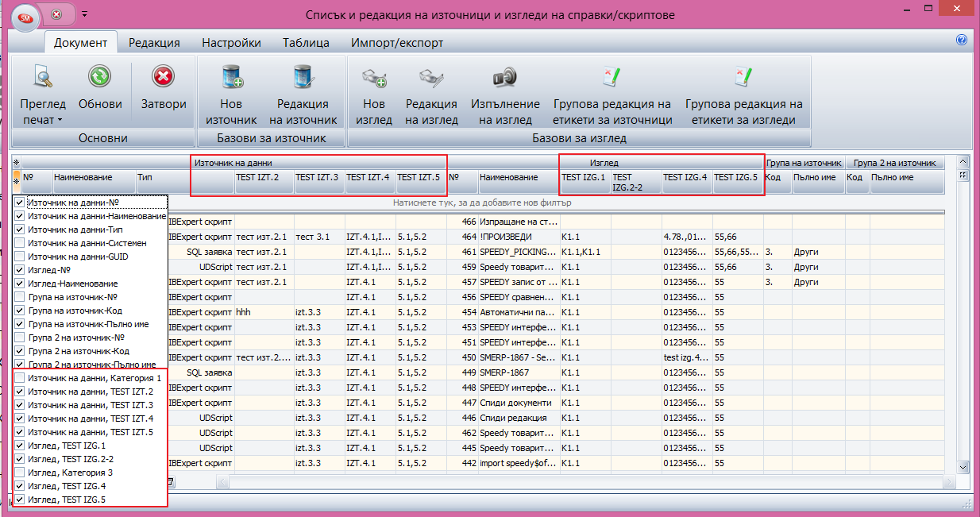This screenshot has height=517, width=980.
Task: Click the filter row to add new filter
Action: [x=482, y=203]
